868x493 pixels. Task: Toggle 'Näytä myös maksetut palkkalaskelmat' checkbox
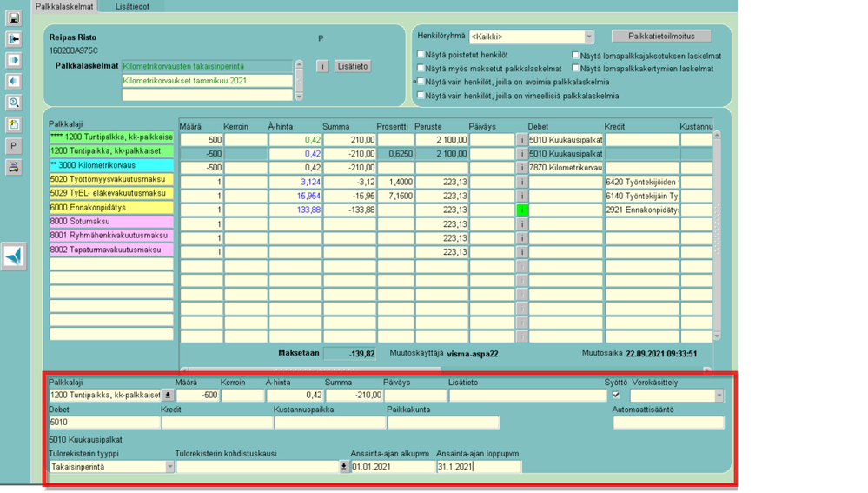tap(421, 69)
